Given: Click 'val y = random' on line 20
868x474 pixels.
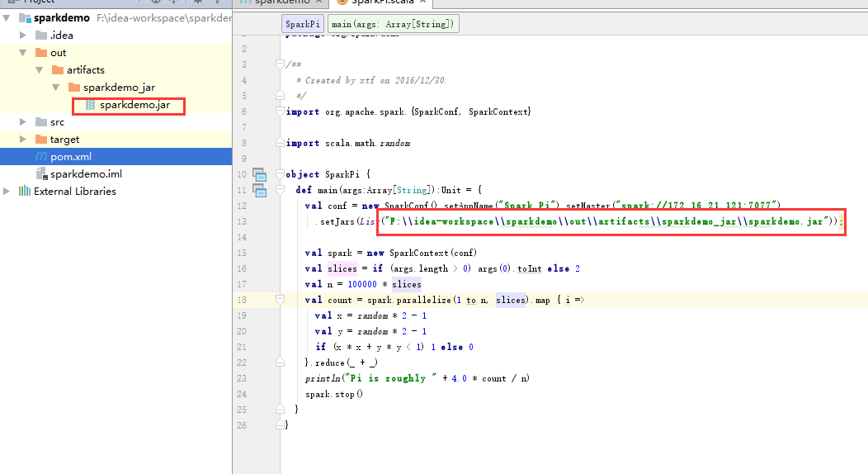Looking at the screenshot, I should [351, 331].
